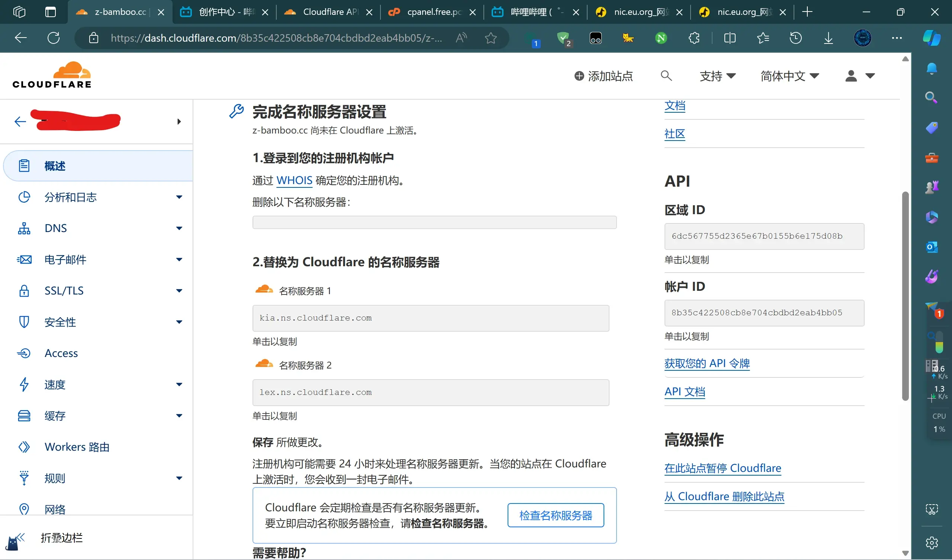Expand the 速度 submenu arrow
The height and width of the screenshot is (560, 952).
[x=179, y=384]
